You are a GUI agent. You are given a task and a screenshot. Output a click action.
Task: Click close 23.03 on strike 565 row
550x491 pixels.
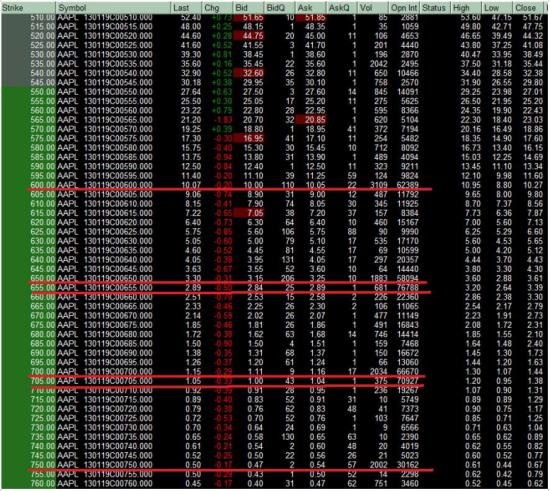(533, 120)
